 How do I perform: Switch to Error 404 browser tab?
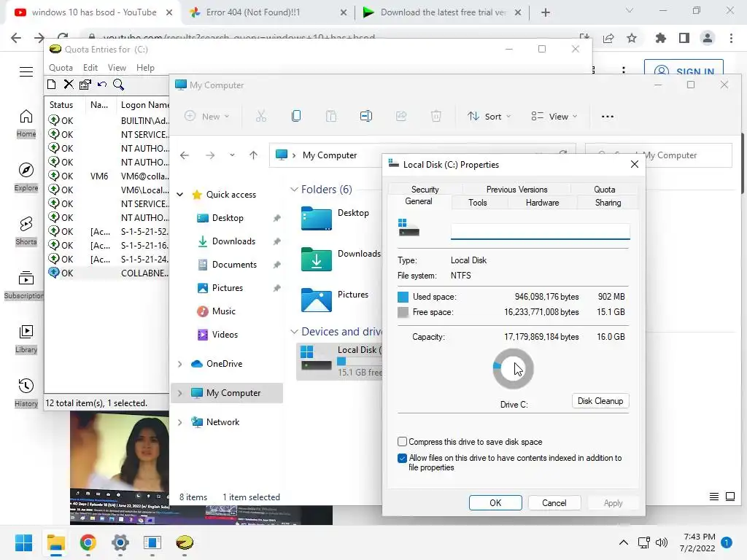click(x=253, y=12)
